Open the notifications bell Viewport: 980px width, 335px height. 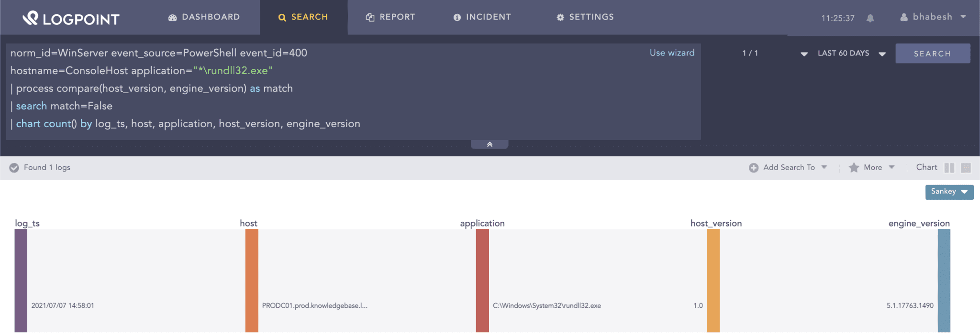(870, 18)
